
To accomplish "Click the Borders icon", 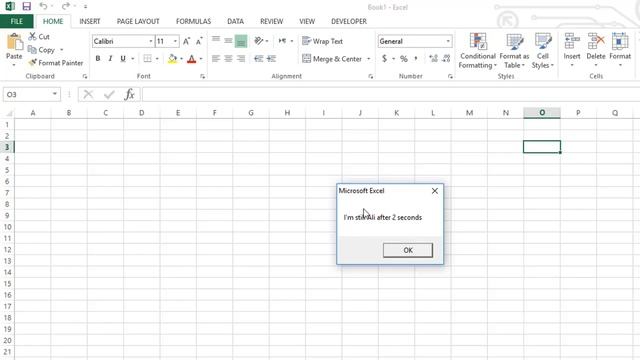I will [148, 59].
